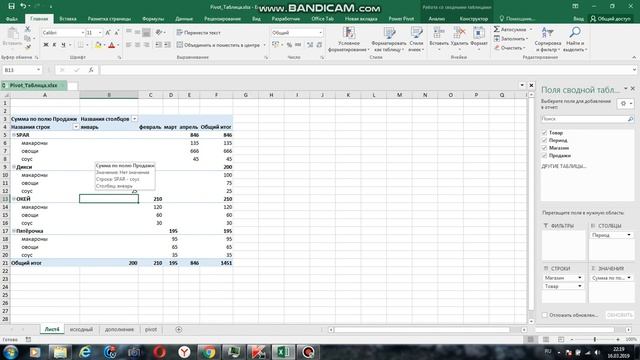Click the Save icon in quick access toolbar
The height and width of the screenshot is (360, 640).
coord(11,6)
